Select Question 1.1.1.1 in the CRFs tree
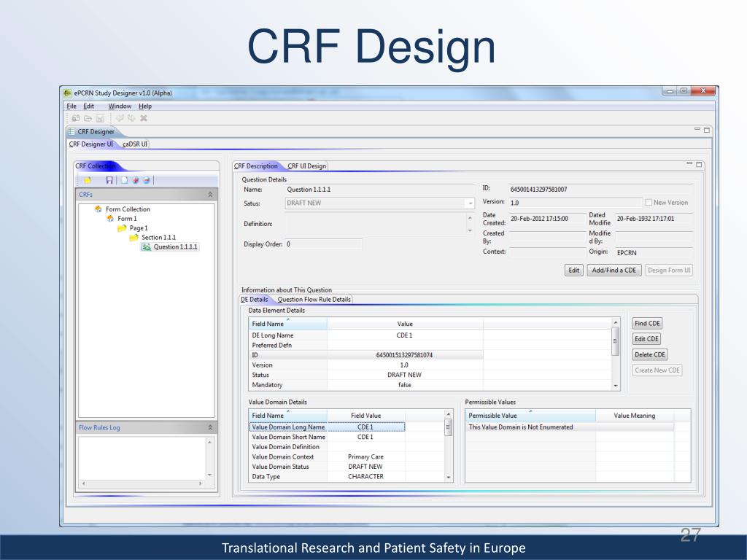Screen dimensions: 747x560 click(175, 246)
